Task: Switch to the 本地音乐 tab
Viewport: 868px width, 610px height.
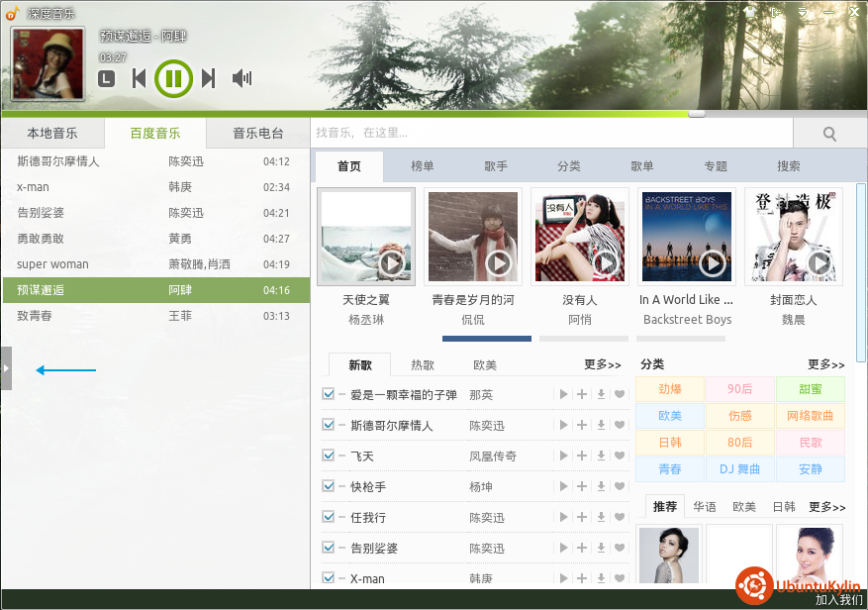Action: click(x=52, y=134)
